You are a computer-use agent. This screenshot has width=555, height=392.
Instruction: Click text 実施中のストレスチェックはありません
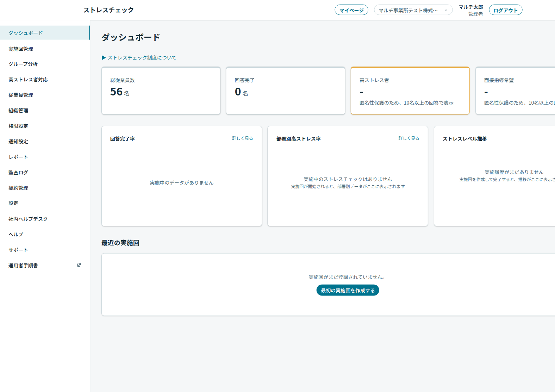[348, 179]
